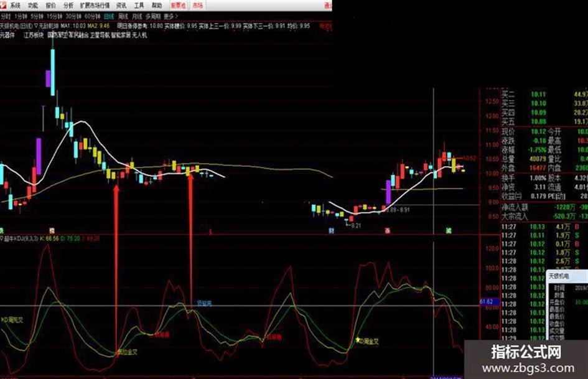Click the 8.21 low price marker
588x379 pixels.
click(x=353, y=225)
